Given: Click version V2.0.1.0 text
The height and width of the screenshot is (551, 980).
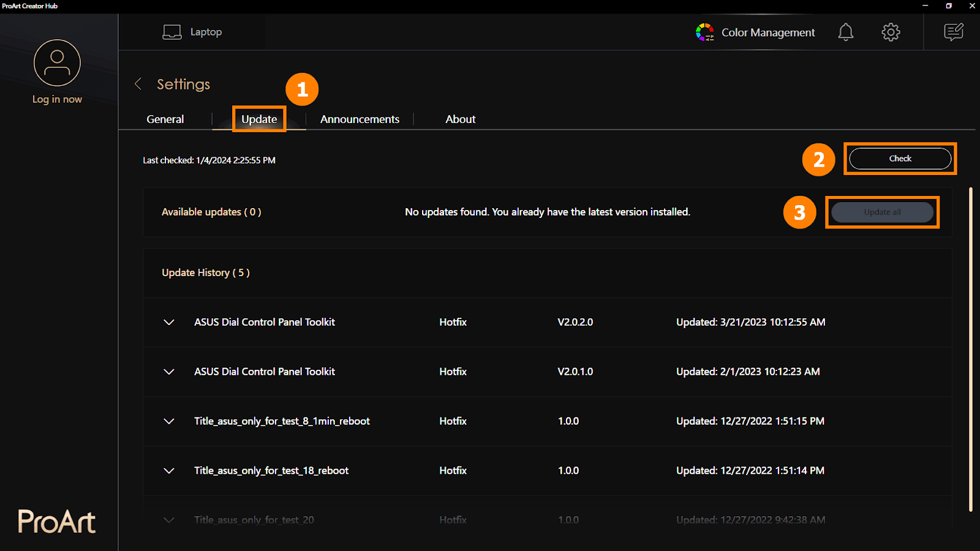Looking at the screenshot, I should [x=575, y=372].
